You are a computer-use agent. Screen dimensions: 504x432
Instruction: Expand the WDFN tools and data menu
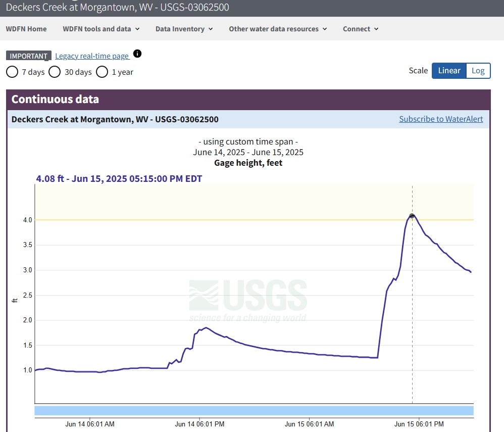click(x=101, y=29)
